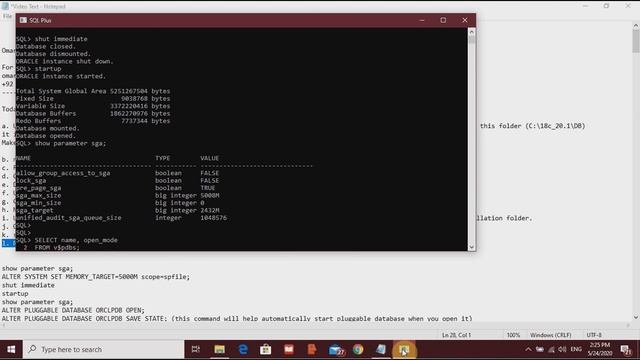Viewport: 640px width, 360px height.
Task: Restore down the Notepad window
Action: (607, 6)
